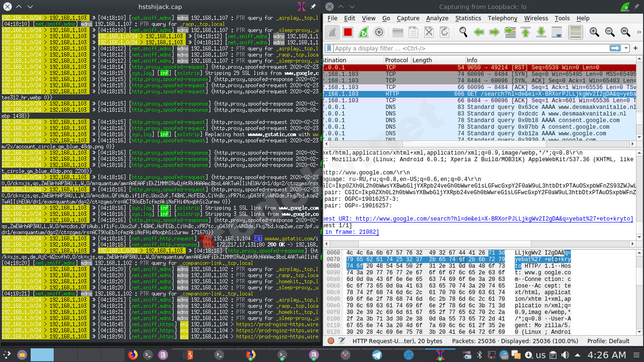Toggle always-on-top pin in hstshijack.cap title bar
The image size is (644, 362).
pos(313,7)
